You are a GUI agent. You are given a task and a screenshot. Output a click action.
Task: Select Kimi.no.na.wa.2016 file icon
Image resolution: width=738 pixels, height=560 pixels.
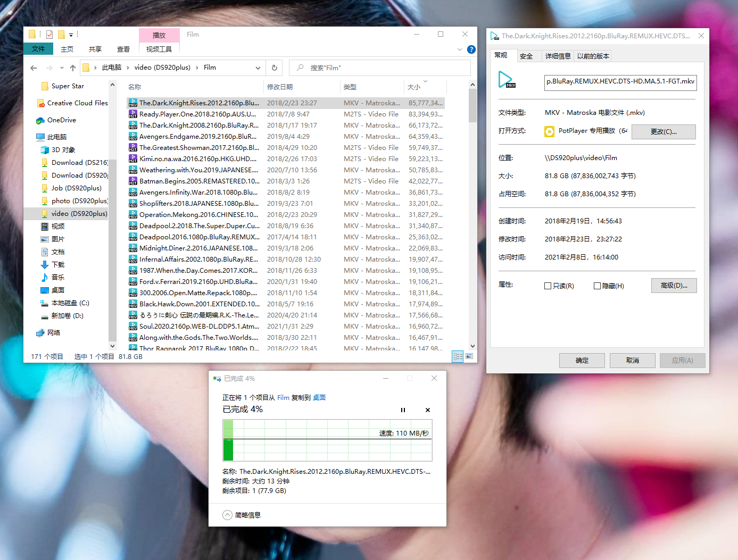coord(133,159)
